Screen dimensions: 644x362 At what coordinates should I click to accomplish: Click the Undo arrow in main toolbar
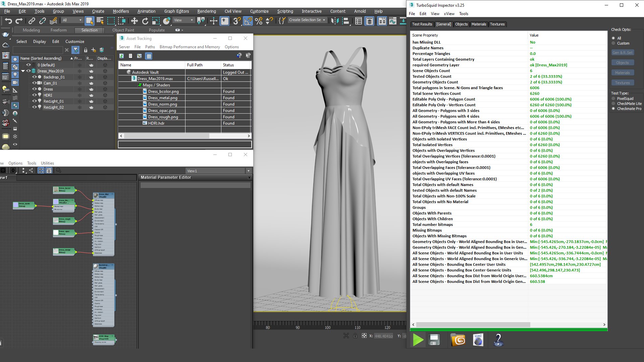[8, 21]
